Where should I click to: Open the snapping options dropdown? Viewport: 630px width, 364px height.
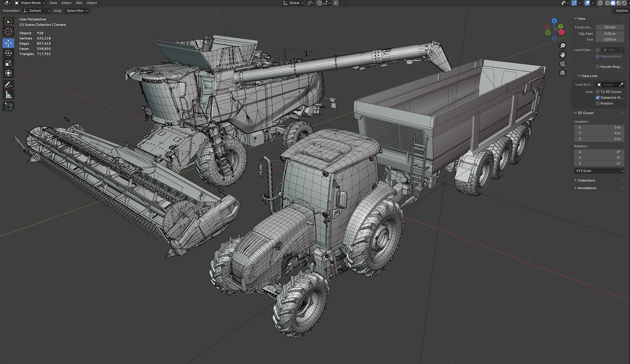pyautogui.click(x=326, y=3)
